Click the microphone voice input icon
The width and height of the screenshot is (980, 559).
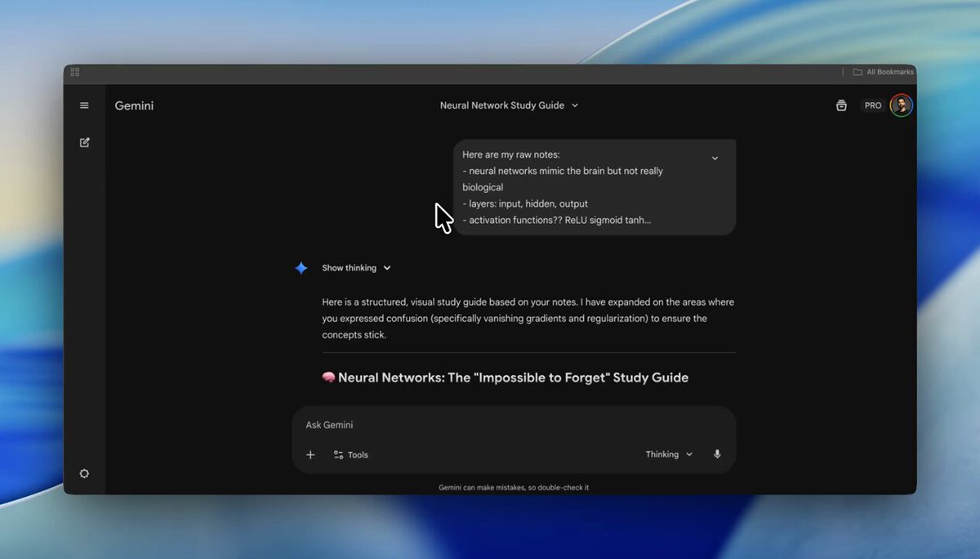(x=717, y=454)
